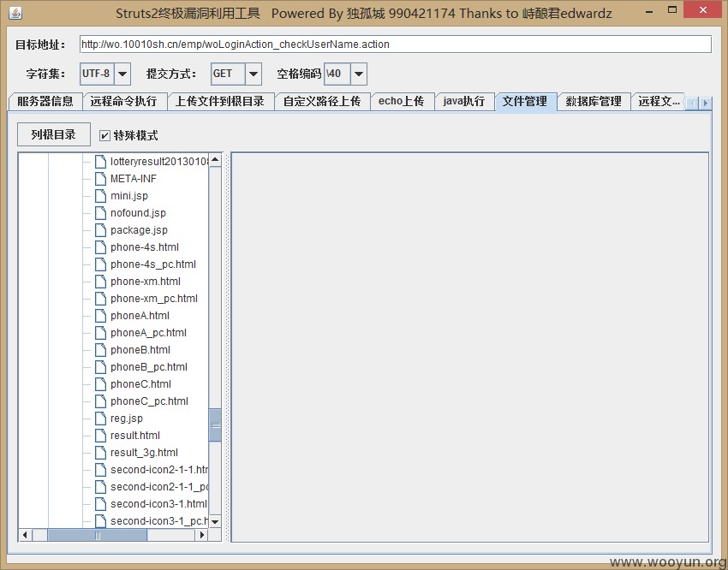Open the 空格编码 \40 dropdown

point(358,74)
